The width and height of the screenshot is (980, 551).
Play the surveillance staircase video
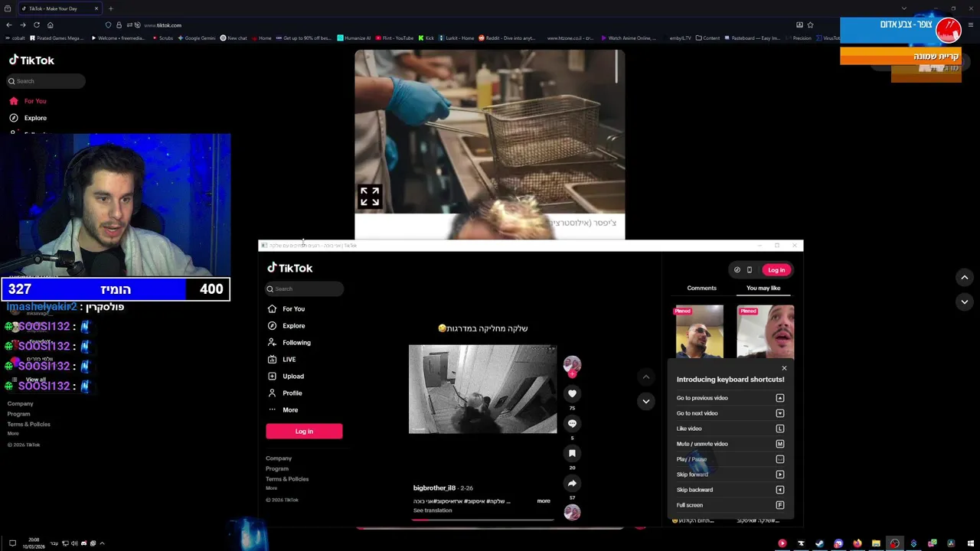(x=482, y=389)
